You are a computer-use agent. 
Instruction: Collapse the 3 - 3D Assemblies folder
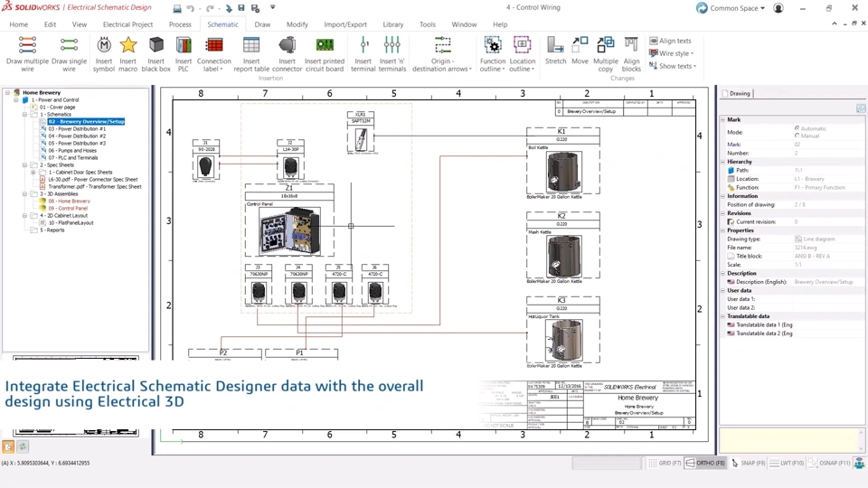tap(25, 194)
